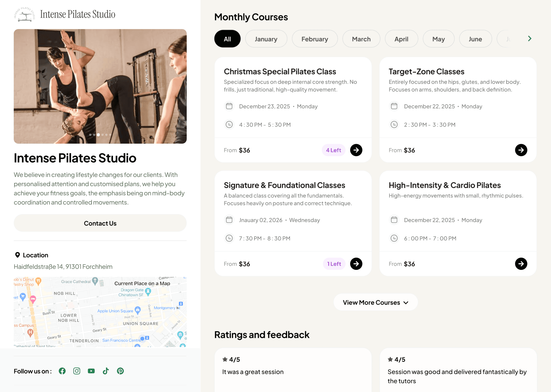
Task: Click the Location pin icon
Action: coord(18,255)
